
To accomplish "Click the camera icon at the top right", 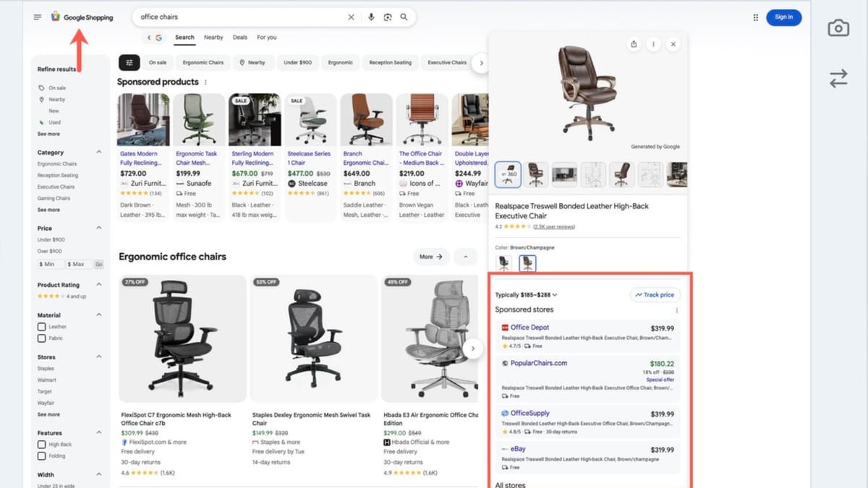I will [x=838, y=27].
